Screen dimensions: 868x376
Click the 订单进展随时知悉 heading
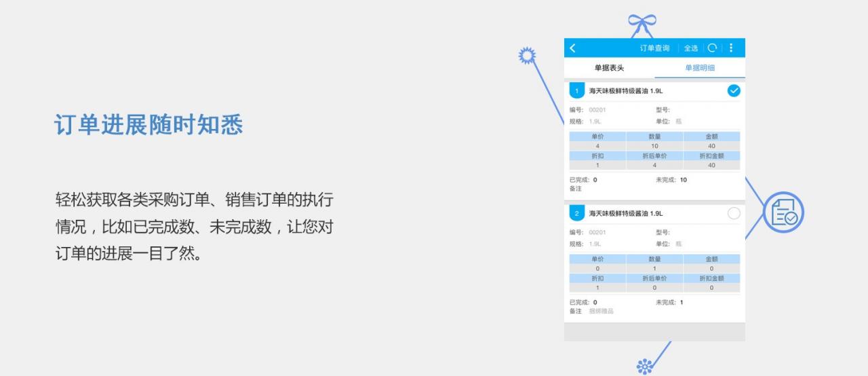148,125
